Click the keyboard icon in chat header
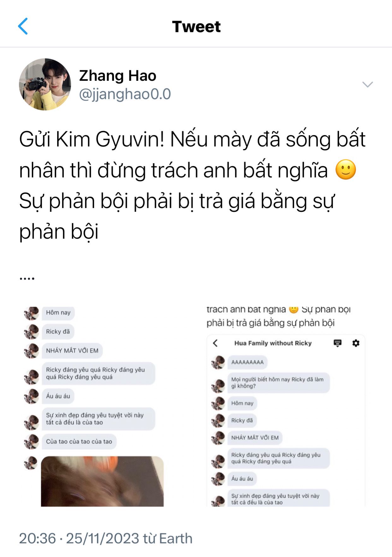Image resolution: width=392 pixels, height=557 pixels. pos(337,343)
